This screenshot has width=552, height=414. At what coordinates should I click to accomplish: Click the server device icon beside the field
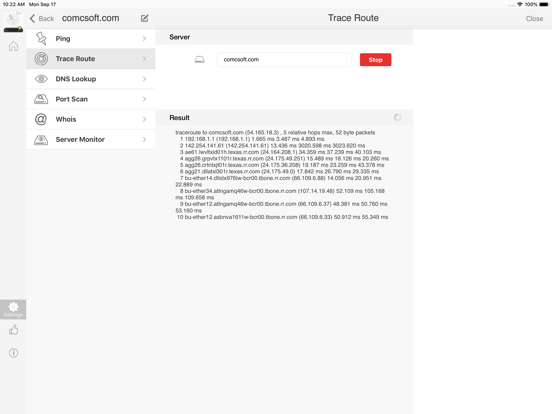pos(200,59)
